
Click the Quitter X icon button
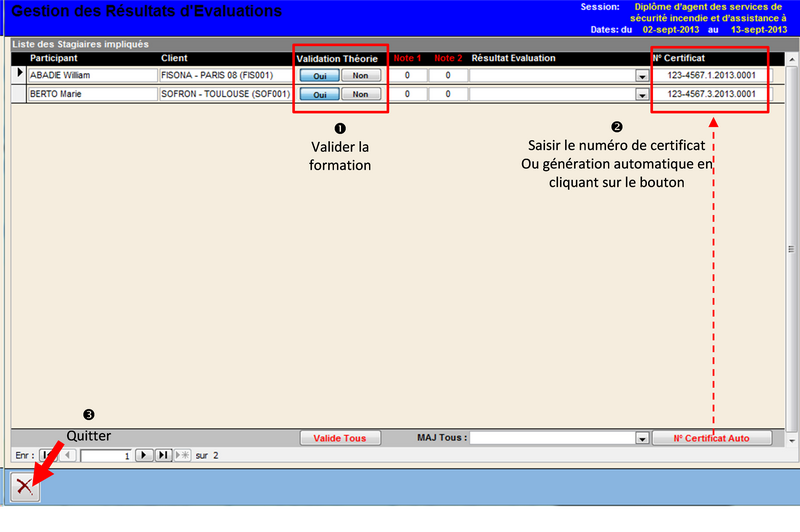pyautogui.click(x=25, y=487)
